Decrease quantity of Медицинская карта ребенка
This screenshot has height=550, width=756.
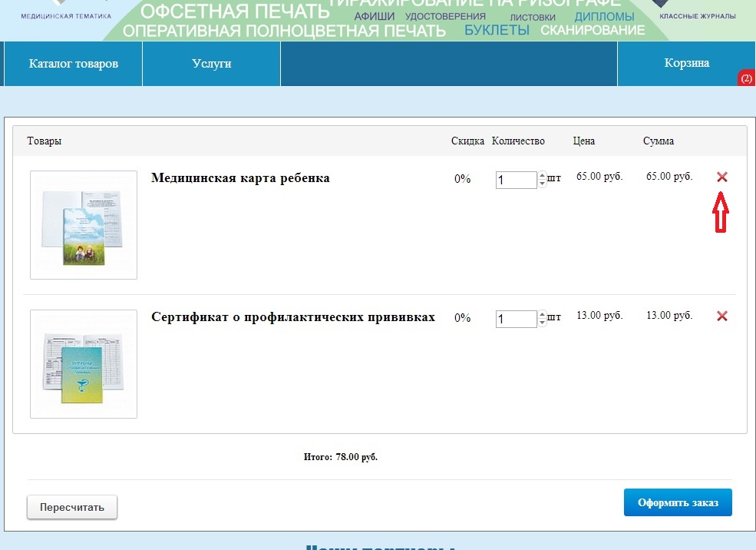pos(543,184)
